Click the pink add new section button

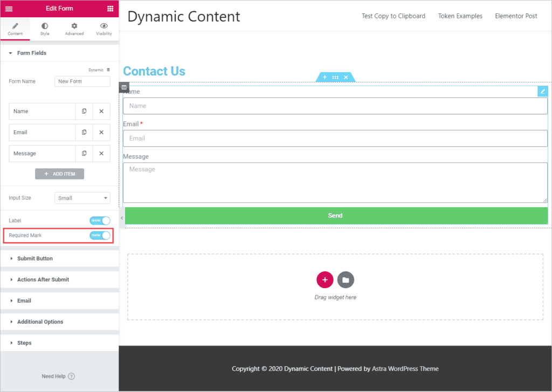pyautogui.click(x=325, y=280)
